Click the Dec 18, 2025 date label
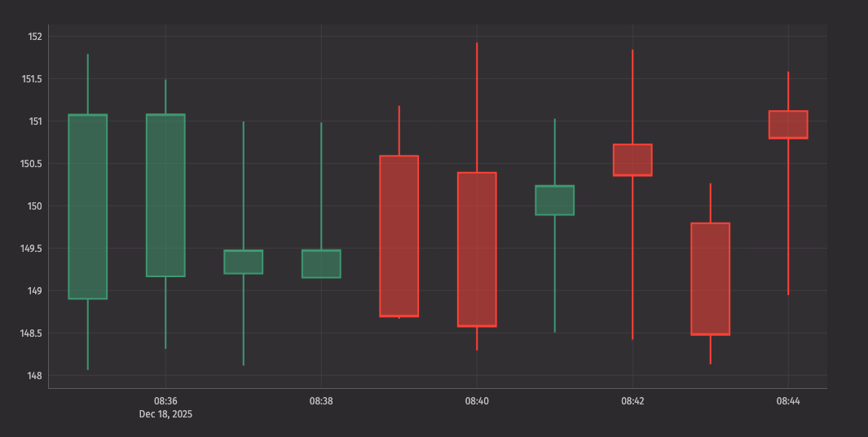Screen dimensions: 868x437 (165, 414)
